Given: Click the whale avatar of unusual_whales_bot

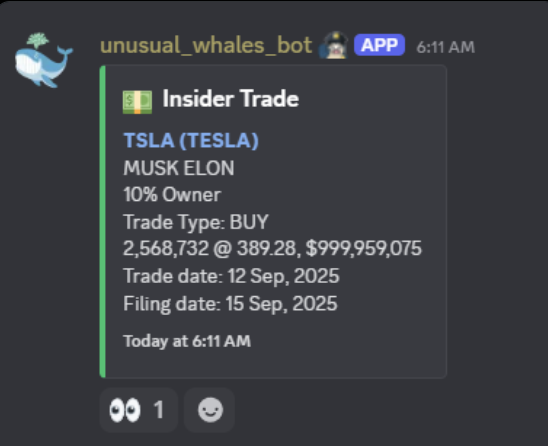Looking at the screenshot, I should [44, 60].
